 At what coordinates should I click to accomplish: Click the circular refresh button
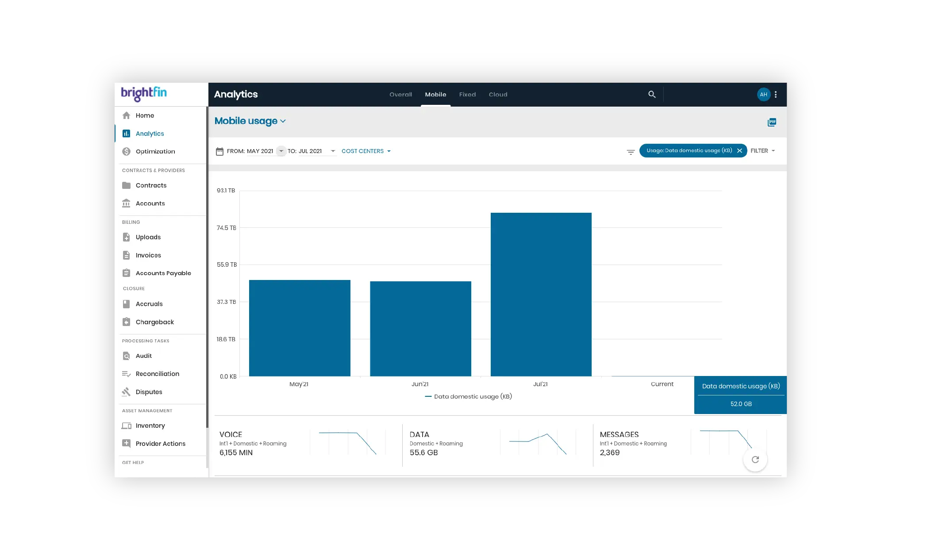tap(755, 460)
